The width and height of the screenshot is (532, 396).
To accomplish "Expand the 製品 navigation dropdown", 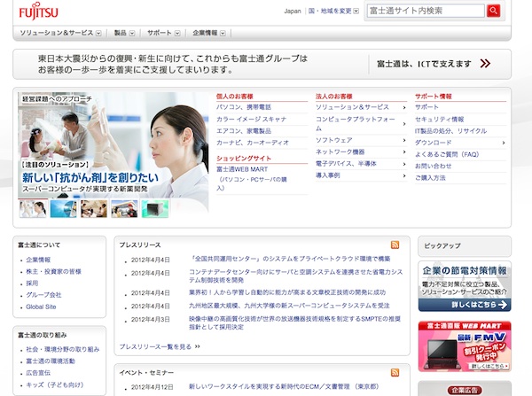I will pyautogui.click(x=124, y=33).
